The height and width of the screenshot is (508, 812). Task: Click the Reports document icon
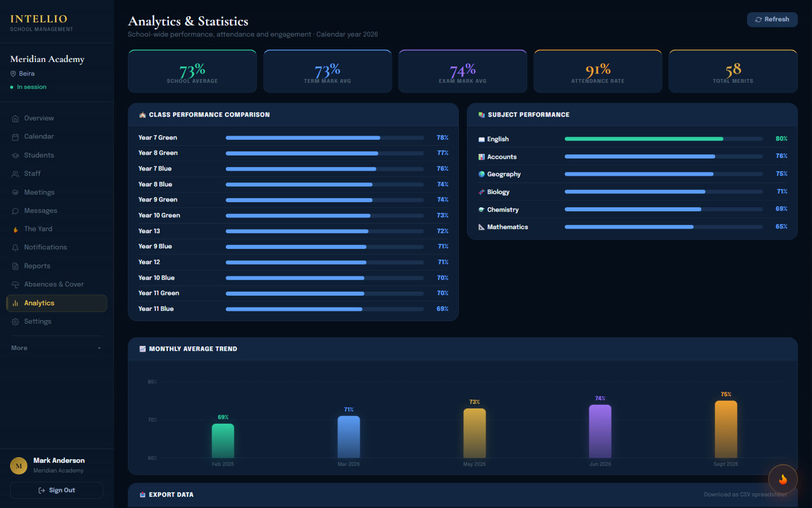tap(15, 266)
